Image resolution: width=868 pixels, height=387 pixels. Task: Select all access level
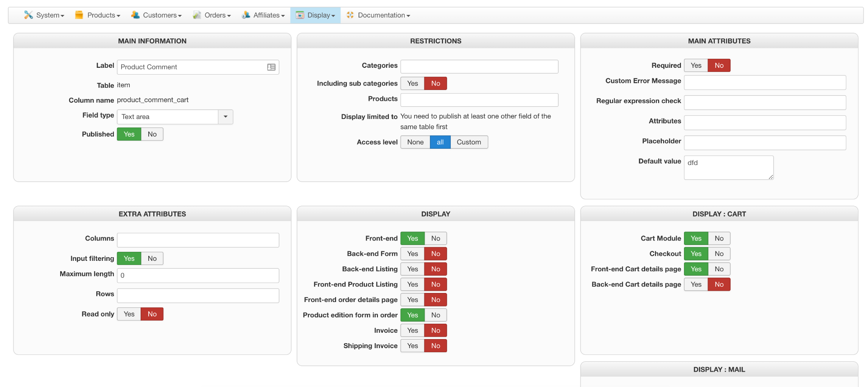click(x=440, y=142)
